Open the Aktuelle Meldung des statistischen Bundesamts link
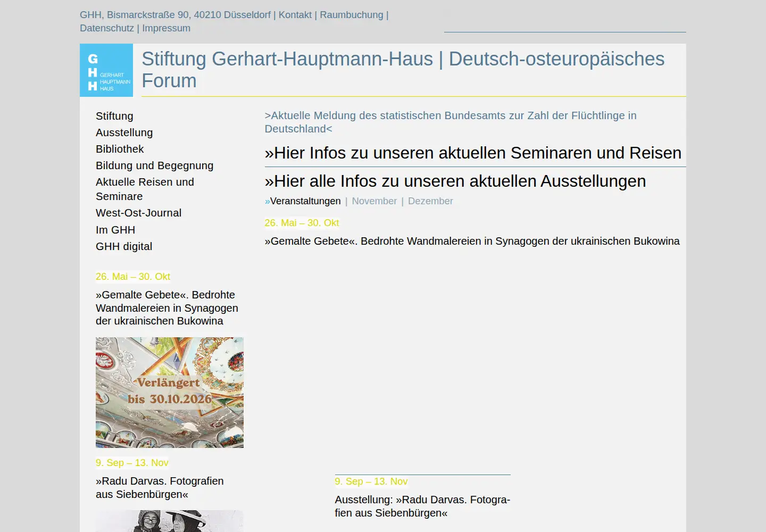Viewport: 766px width, 532px height. (451, 122)
